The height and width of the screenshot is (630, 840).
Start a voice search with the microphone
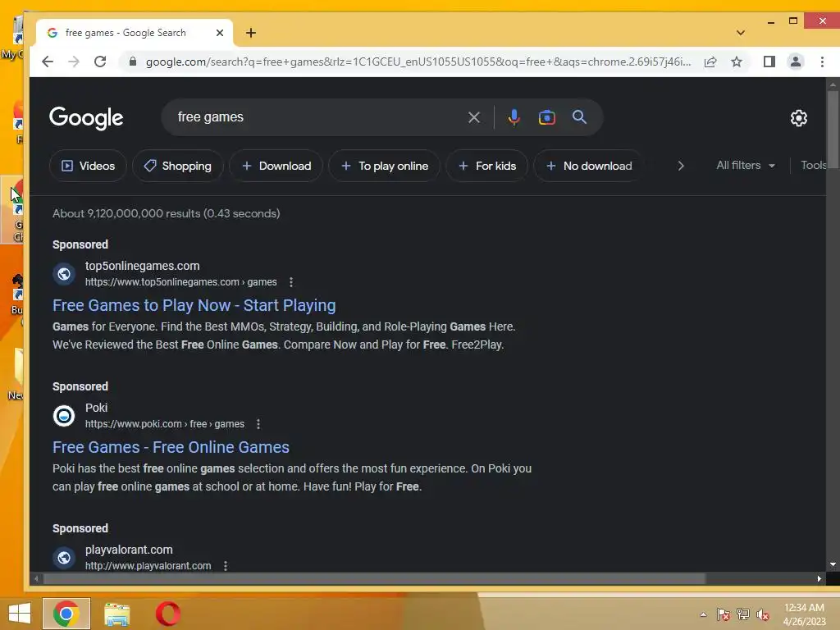pyautogui.click(x=514, y=117)
